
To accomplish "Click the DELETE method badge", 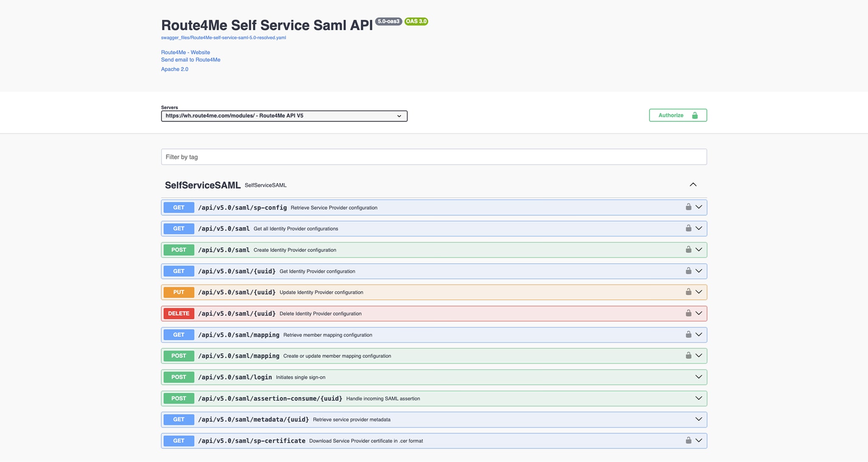I will point(179,313).
